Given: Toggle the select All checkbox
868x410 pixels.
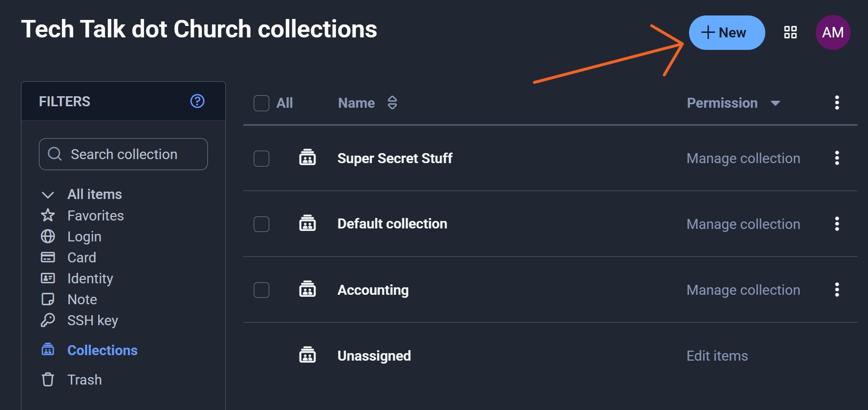Looking at the screenshot, I should [x=261, y=103].
